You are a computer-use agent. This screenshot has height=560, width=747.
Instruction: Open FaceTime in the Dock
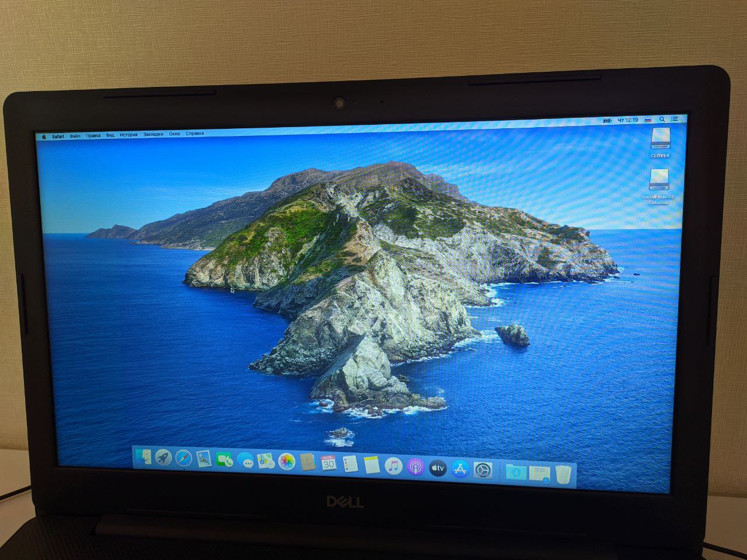(224, 460)
